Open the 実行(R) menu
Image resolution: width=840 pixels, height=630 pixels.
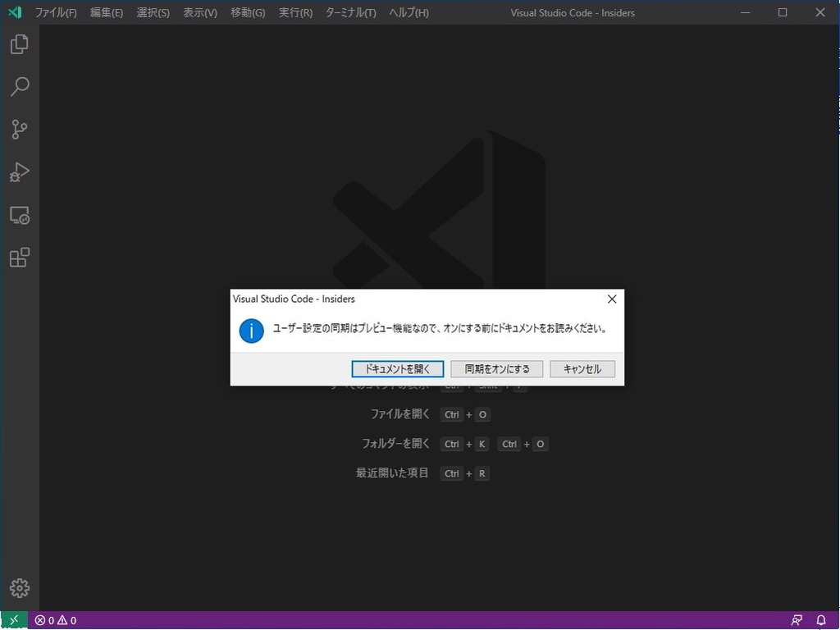click(294, 12)
